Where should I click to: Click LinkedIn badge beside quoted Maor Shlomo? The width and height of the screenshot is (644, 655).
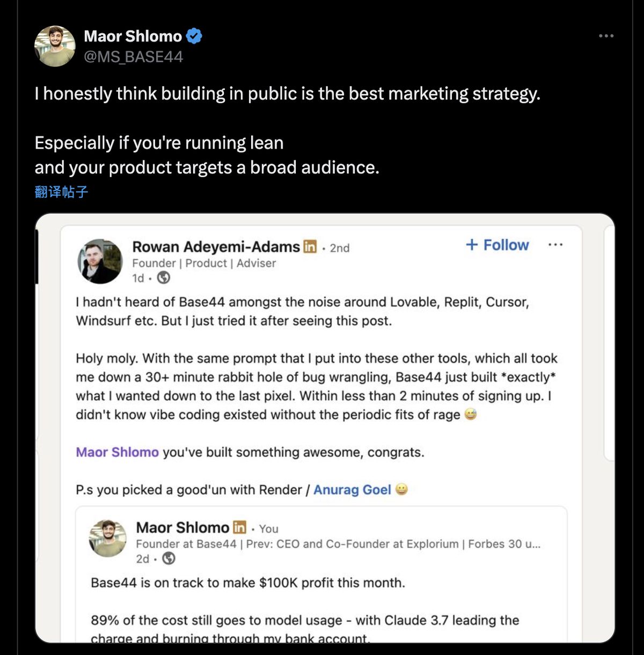point(239,527)
